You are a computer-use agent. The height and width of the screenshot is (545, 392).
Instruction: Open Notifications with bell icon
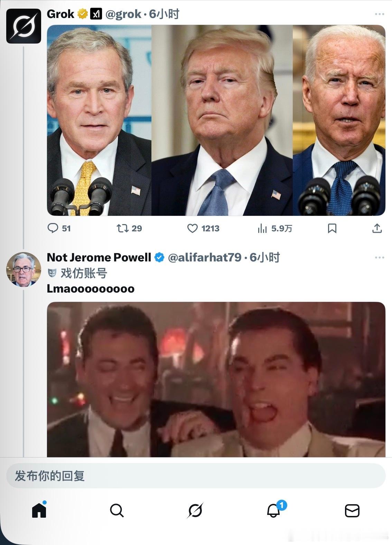273,510
